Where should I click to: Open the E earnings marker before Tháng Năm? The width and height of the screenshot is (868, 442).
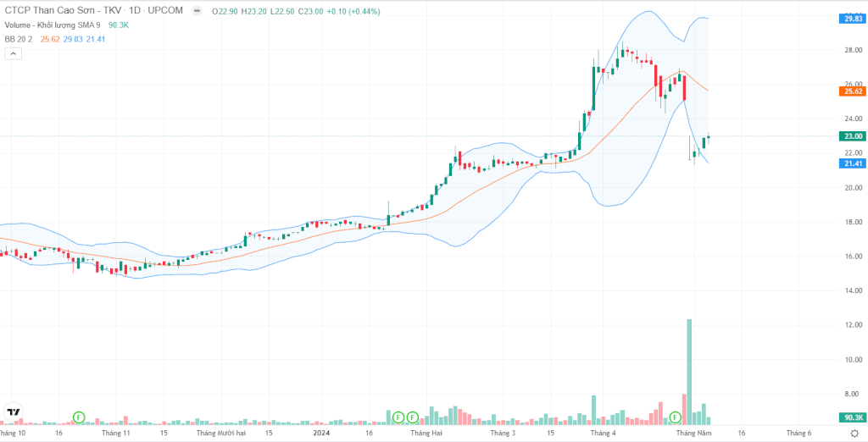pyautogui.click(x=676, y=417)
